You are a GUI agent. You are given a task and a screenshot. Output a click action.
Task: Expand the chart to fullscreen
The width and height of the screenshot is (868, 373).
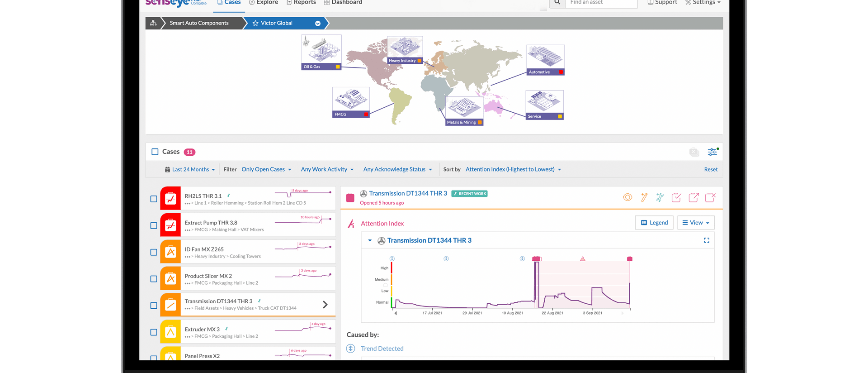tap(707, 240)
